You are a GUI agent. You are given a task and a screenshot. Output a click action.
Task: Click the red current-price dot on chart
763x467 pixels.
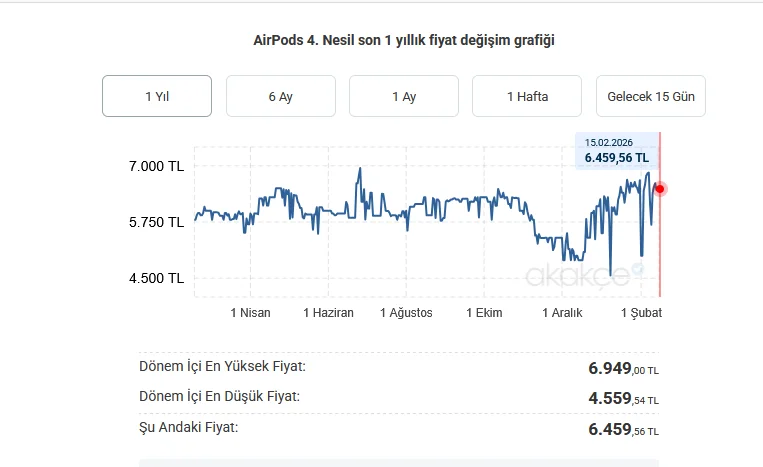tap(660, 189)
